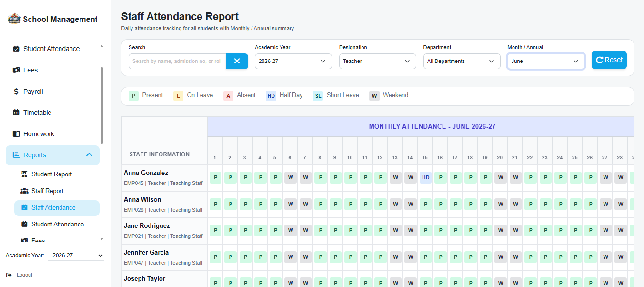644x287 pixels.
Task: Click EMP045 Teacher details text
Action: pyautogui.click(x=163, y=183)
